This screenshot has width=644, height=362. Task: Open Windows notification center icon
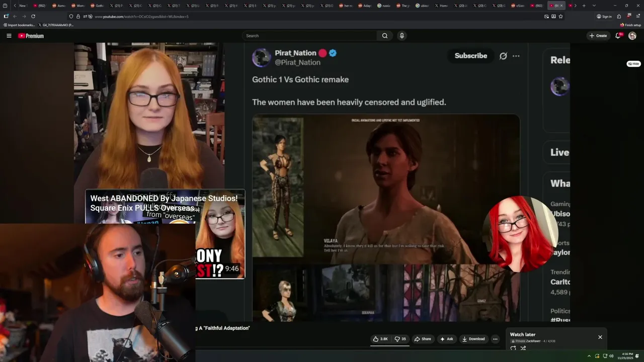(637, 356)
